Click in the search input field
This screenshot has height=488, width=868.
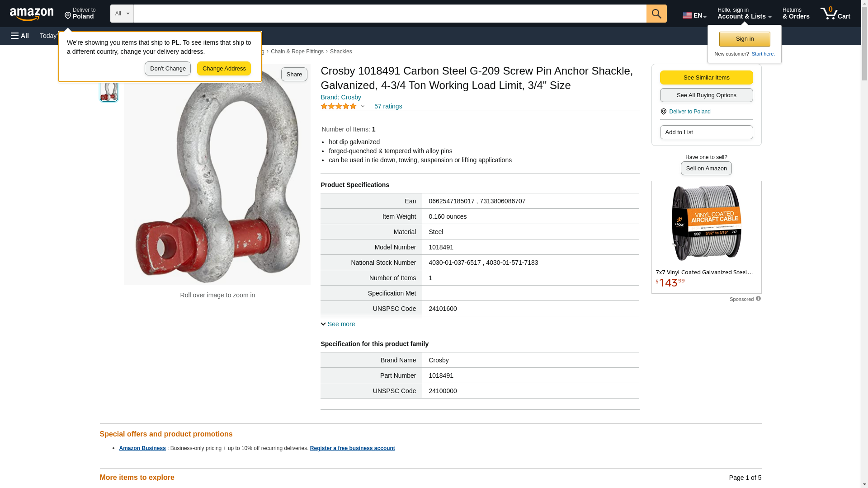[390, 14]
